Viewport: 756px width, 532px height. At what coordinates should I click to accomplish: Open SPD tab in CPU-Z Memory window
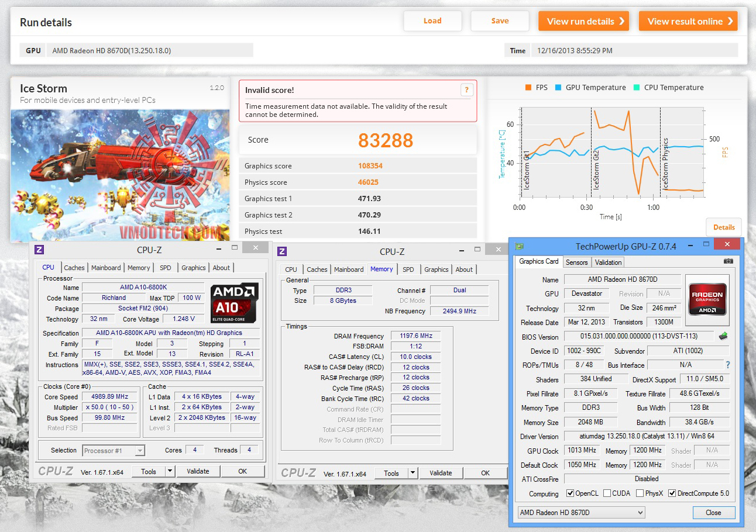[x=408, y=270]
